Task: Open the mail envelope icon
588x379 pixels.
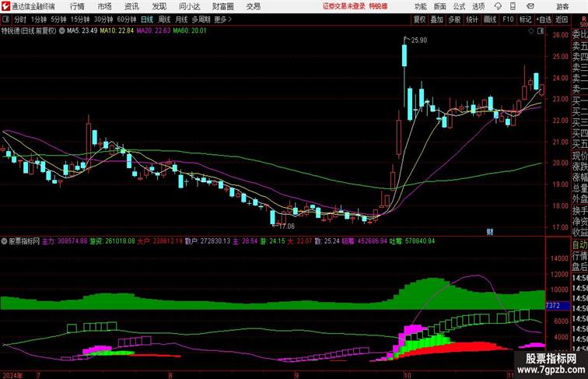Action: pyautogui.click(x=530, y=6)
